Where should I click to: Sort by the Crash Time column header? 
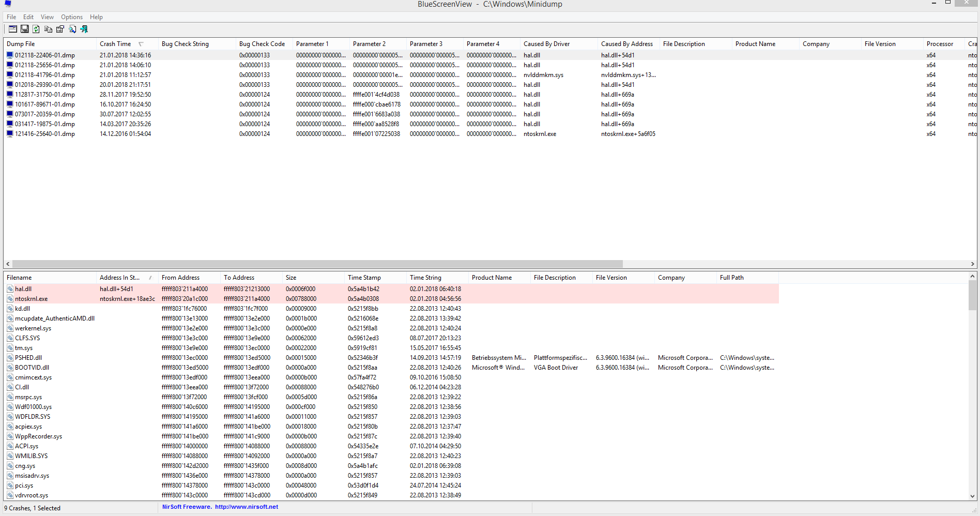click(127, 44)
